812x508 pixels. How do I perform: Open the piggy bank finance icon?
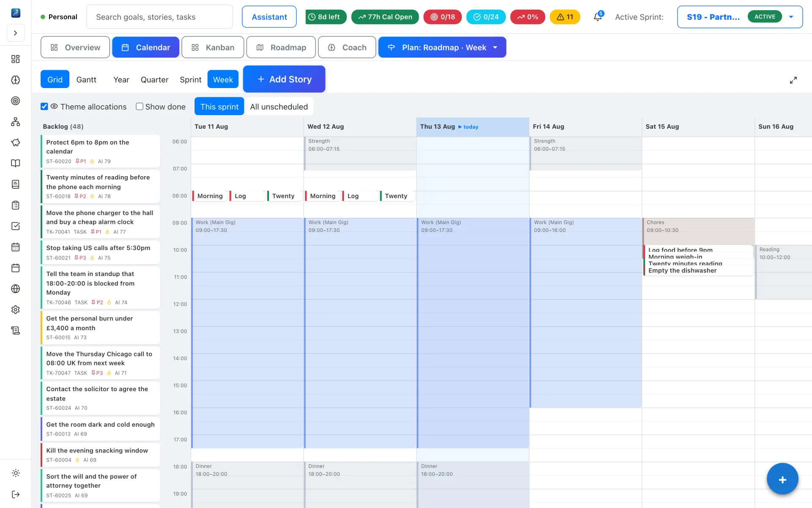[16, 143]
